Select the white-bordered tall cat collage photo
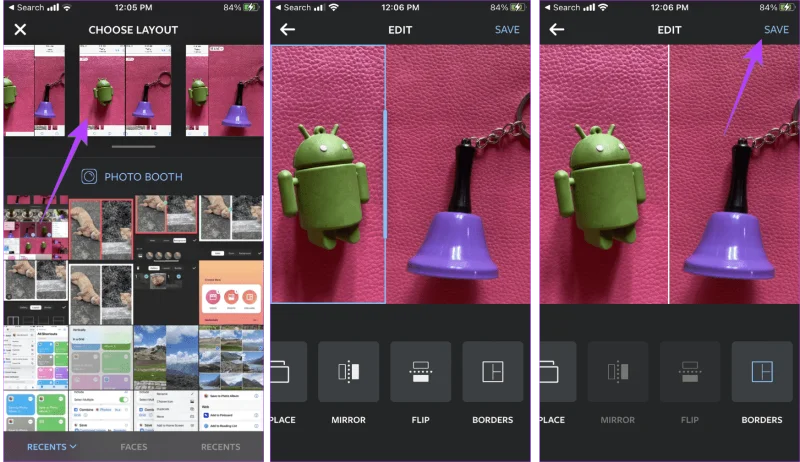 click(101, 294)
